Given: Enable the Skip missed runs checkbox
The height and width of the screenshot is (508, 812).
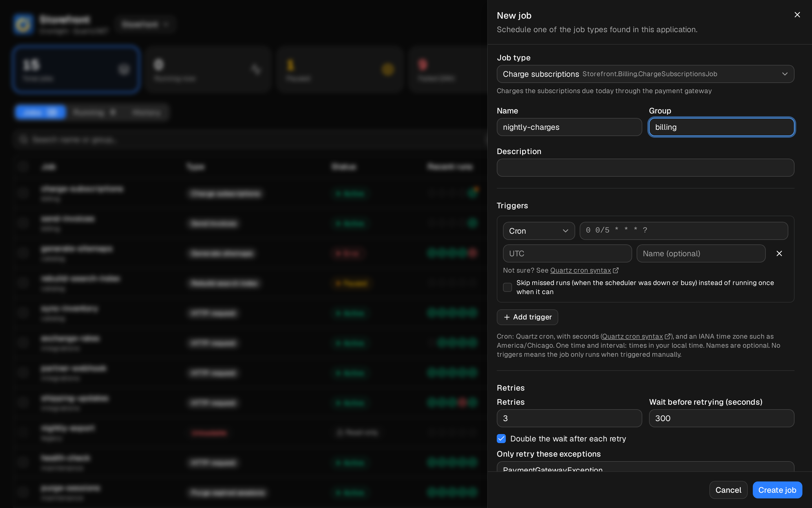Looking at the screenshot, I should tap(507, 287).
